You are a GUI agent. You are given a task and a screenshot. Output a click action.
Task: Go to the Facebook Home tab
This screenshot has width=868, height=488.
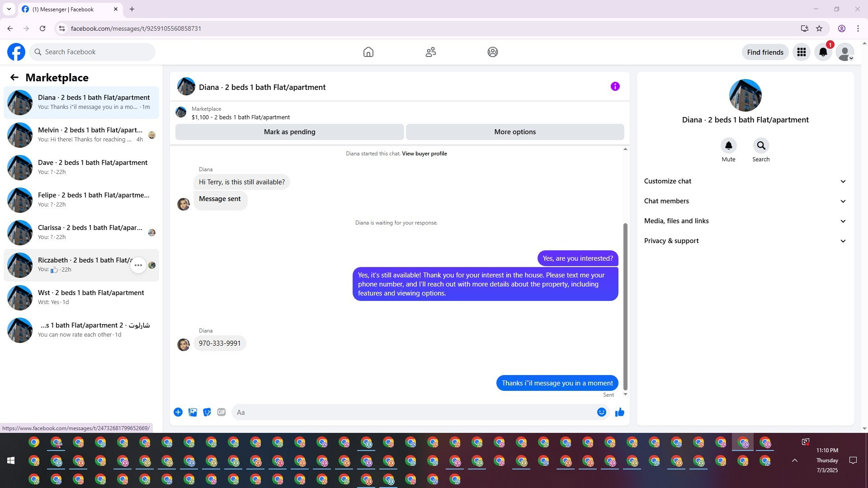368,52
